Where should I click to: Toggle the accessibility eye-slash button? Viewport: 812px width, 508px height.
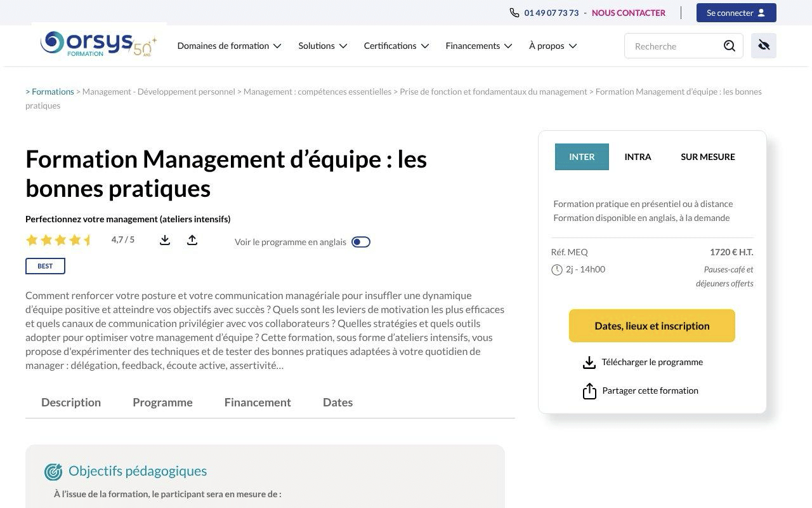pos(764,46)
